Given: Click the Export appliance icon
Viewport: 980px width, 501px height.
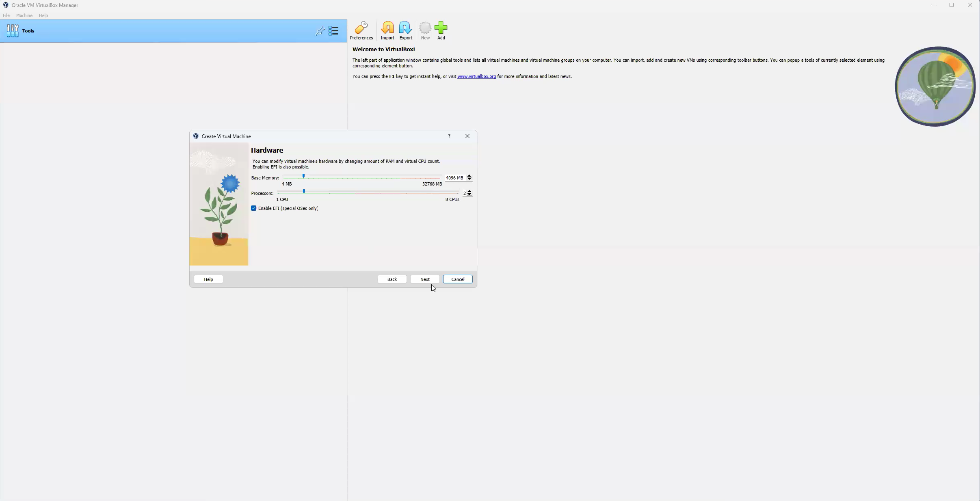Looking at the screenshot, I should (x=405, y=28).
